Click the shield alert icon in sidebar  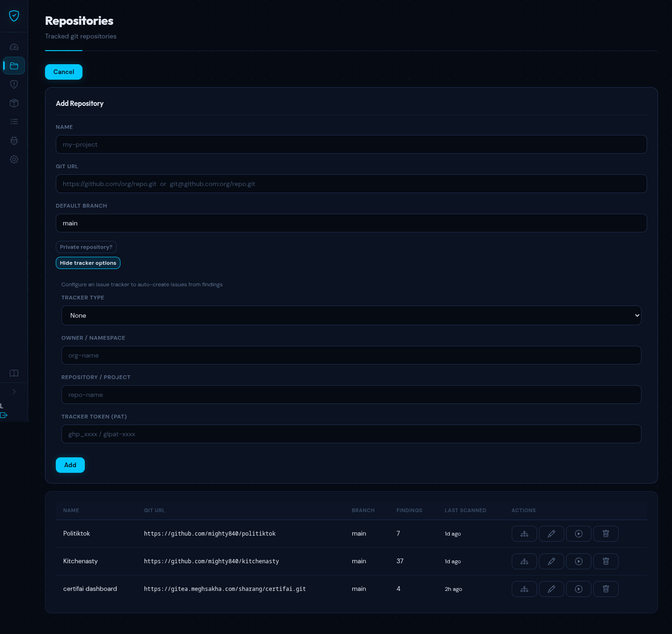tap(14, 84)
